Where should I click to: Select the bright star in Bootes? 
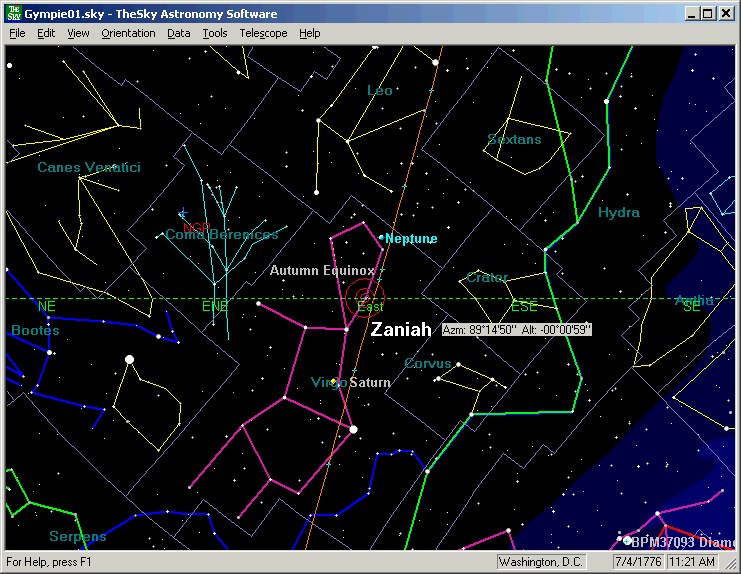pyautogui.click(x=129, y=359)
